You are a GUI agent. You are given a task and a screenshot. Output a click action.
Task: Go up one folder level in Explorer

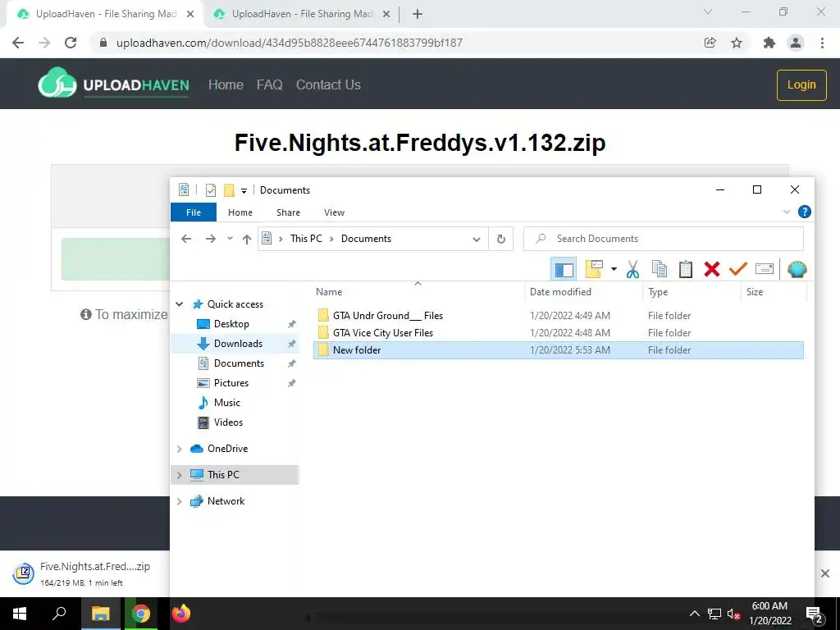[x=246, y=240]
